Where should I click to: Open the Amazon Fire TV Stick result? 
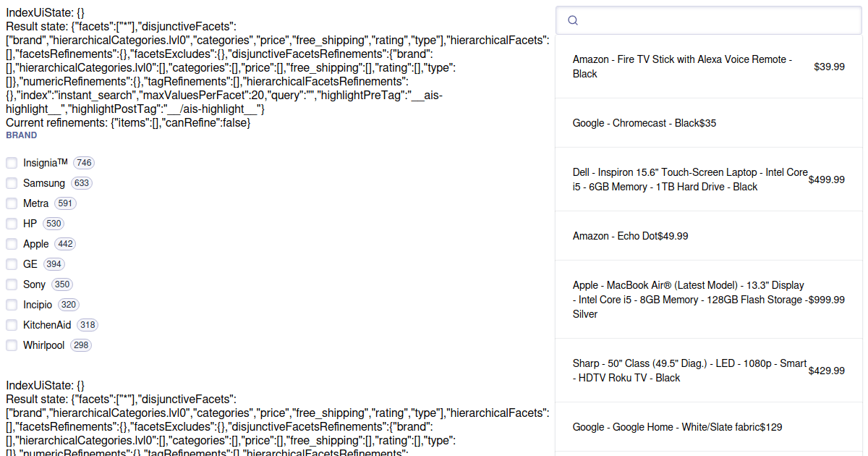[682, 67]
